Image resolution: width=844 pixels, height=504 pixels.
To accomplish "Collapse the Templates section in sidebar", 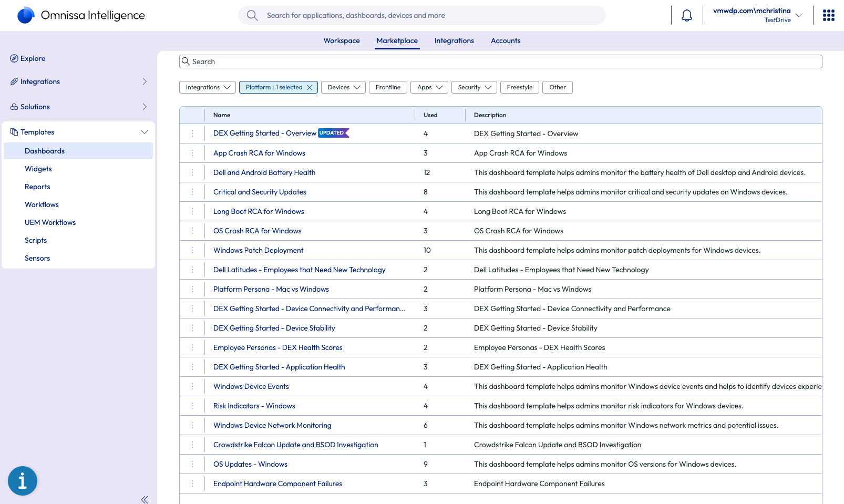I will click(x=145, y=132).
